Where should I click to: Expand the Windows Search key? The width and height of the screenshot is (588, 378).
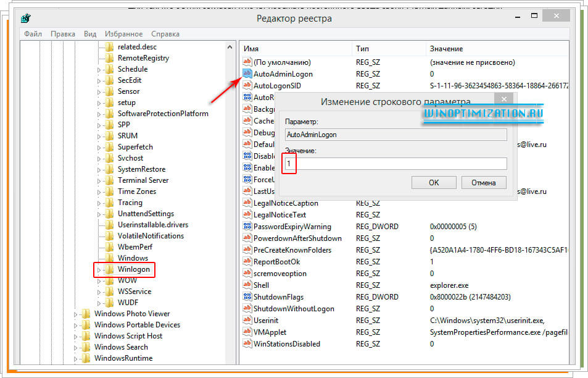coord(76,348)
